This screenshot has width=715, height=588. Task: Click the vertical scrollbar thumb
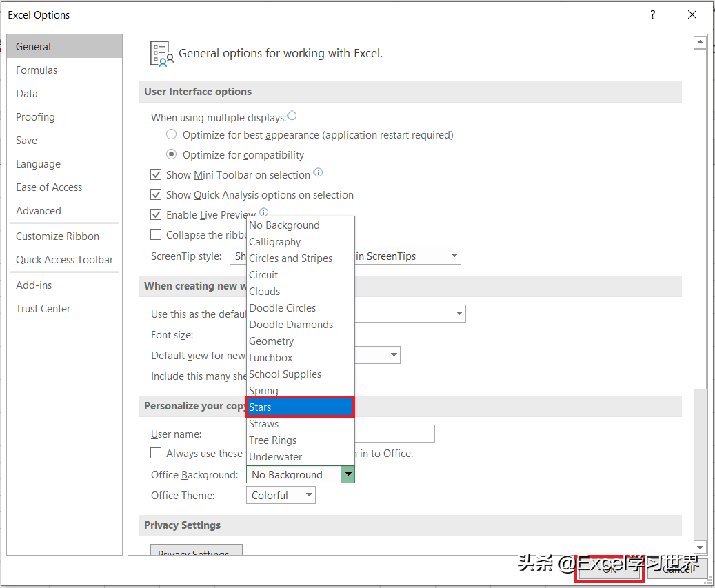(700, 219)
